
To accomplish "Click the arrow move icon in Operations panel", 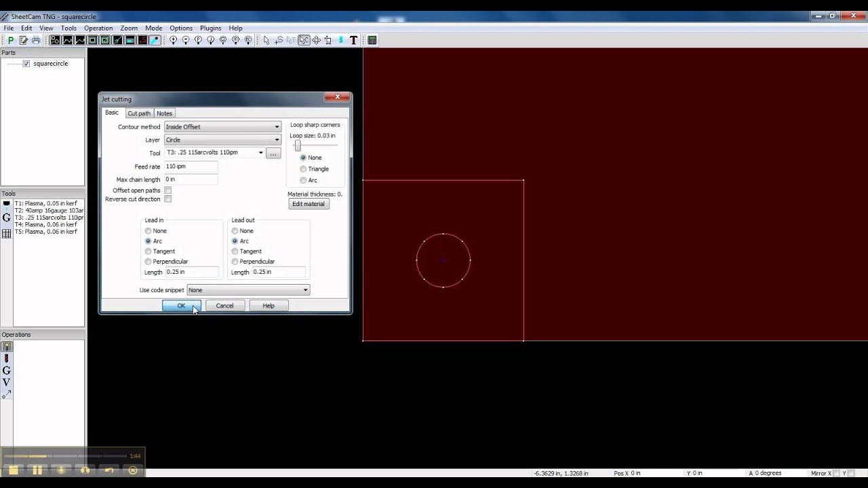I will [7, 394].
